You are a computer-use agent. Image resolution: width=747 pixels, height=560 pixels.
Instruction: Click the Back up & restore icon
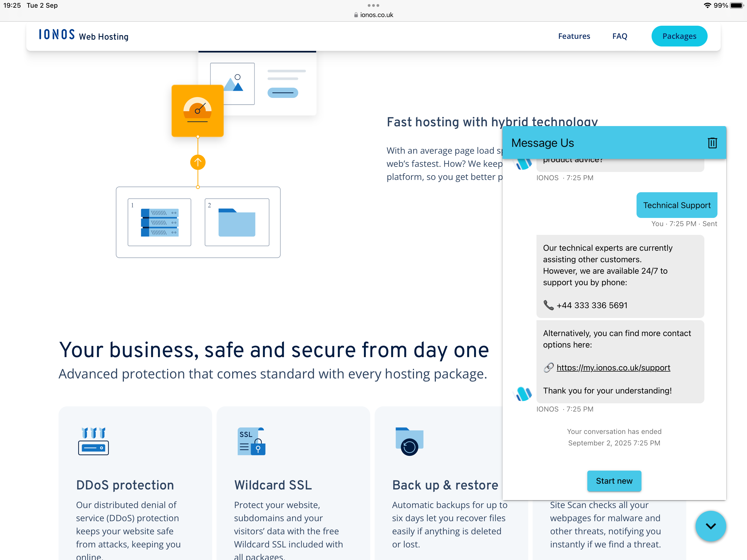pyautogui.click(x=409, y=441)
